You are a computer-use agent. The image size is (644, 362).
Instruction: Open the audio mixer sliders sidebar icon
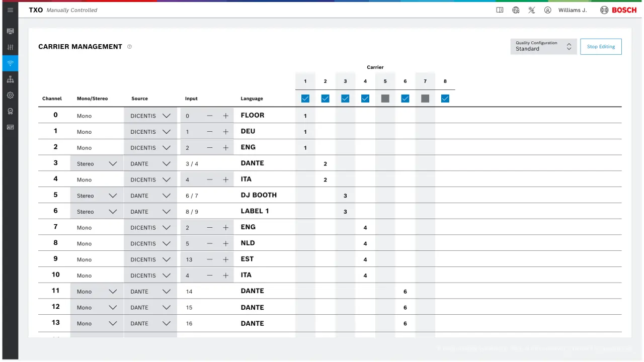pyautogui.click(x=10, y=47)
